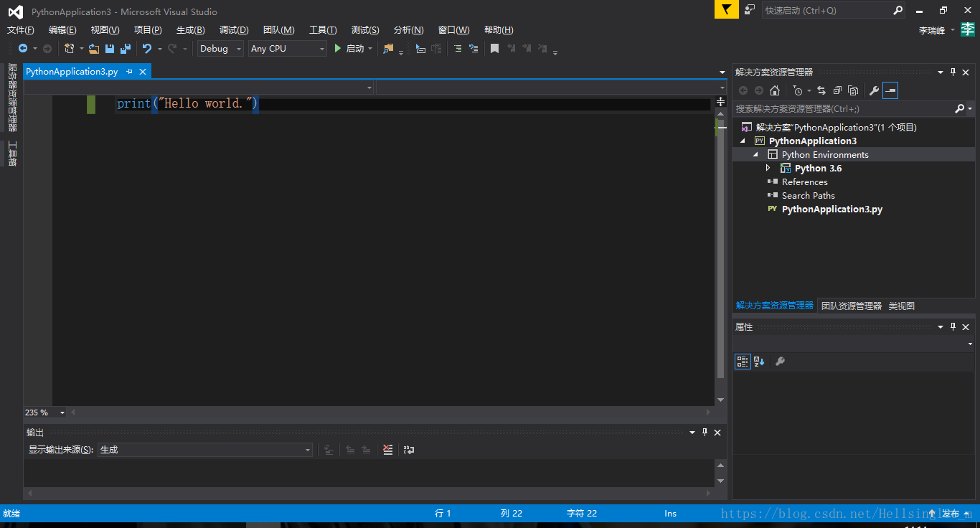This screenshot has width=980, height=528.
Task: Toggle the Preview Selected Items button
Action: 890,90
